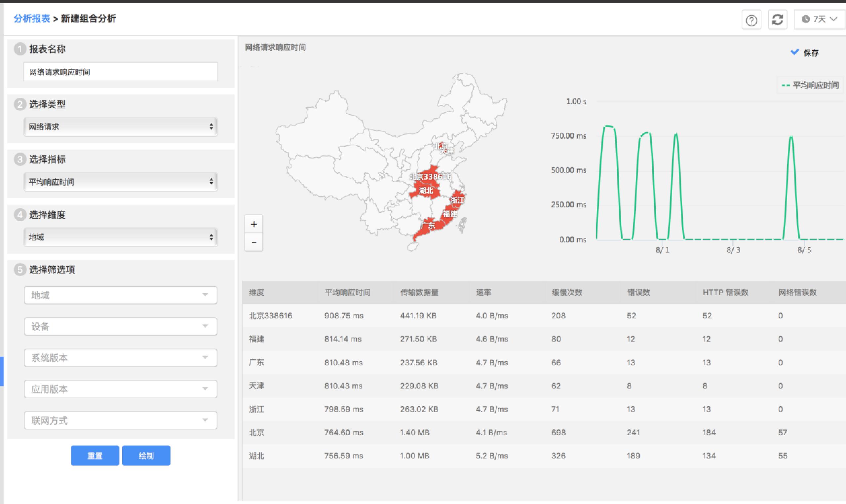Click the 8/ 1 axis date label

pos(662,250)
